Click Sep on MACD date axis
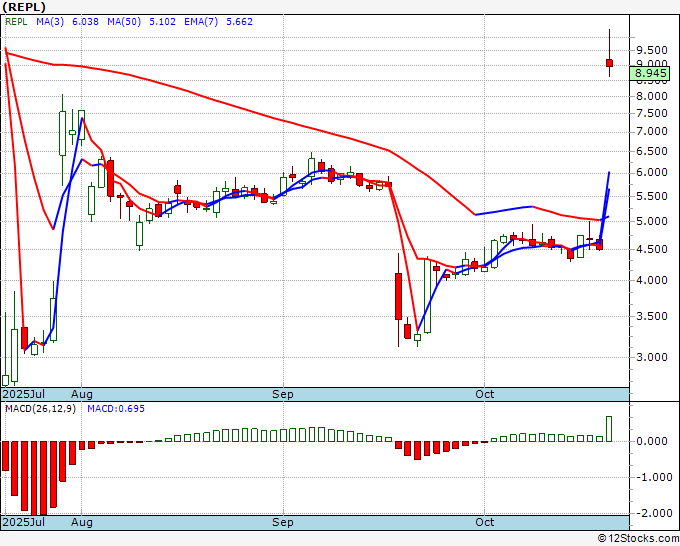 click(x=283, y=522)
